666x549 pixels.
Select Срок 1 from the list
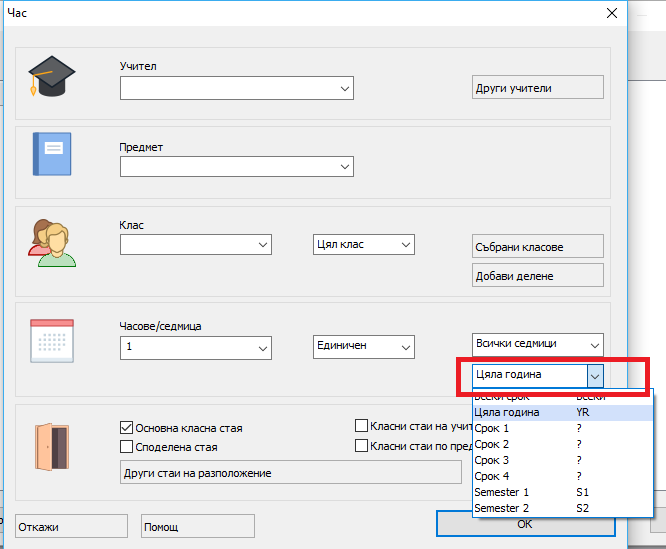coord(492,427)
